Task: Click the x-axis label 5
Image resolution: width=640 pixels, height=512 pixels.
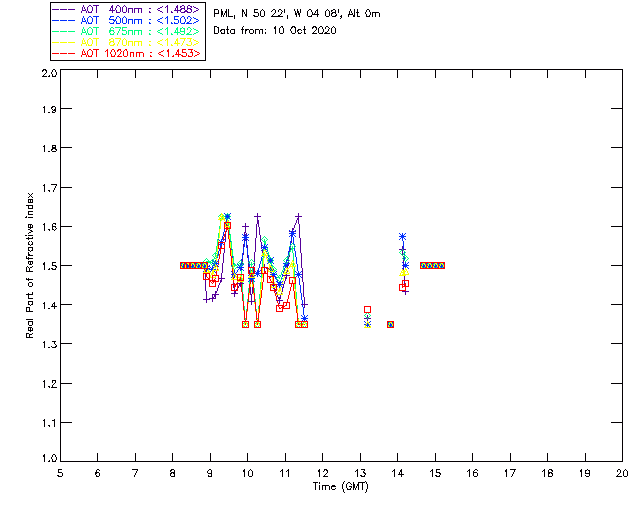Action: pyautogui.click(x=60, y=473)
